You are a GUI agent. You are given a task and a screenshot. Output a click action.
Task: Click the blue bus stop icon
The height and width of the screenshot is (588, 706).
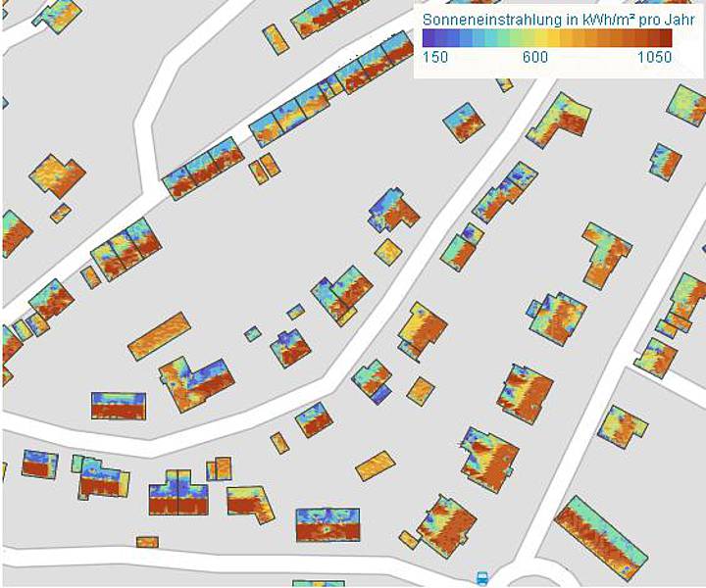coord(480,578)
